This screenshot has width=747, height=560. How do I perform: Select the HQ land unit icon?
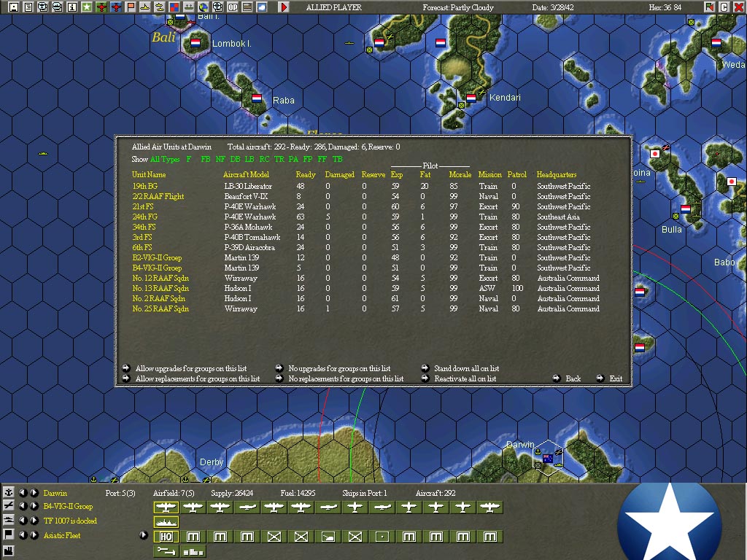click(166, 537)
